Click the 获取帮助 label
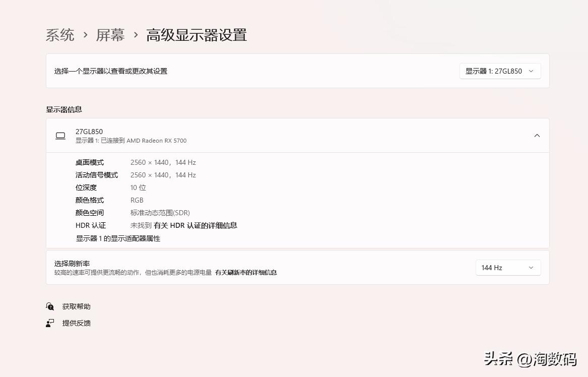Viewport: 588px width, 377px height. [x=76, y=306]
